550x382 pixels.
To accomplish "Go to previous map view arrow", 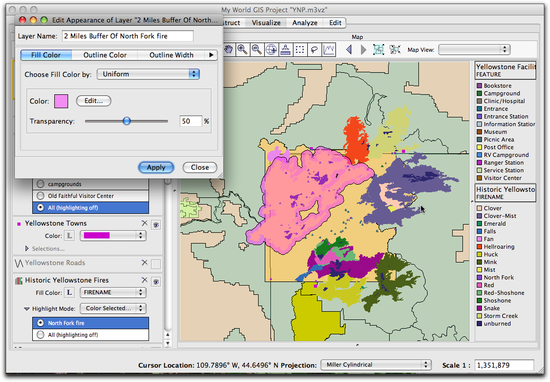I will [x=349, y=49].
